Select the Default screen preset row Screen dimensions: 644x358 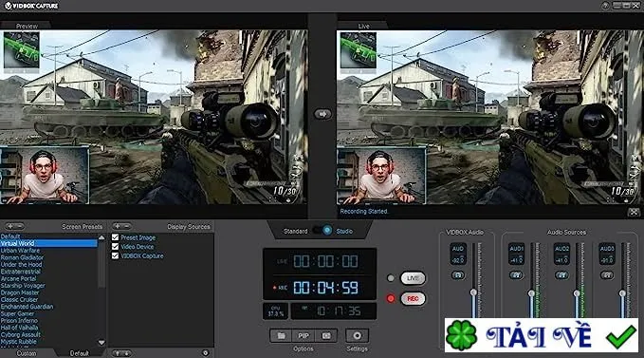coord(48,236)
